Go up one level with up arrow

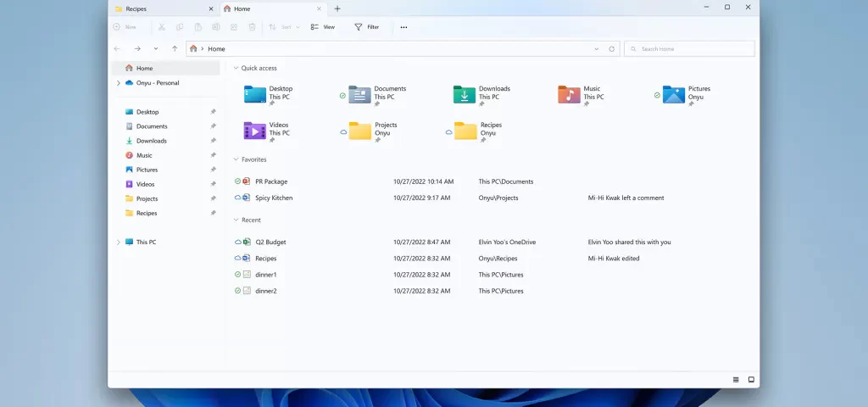(x=175, y=48)
